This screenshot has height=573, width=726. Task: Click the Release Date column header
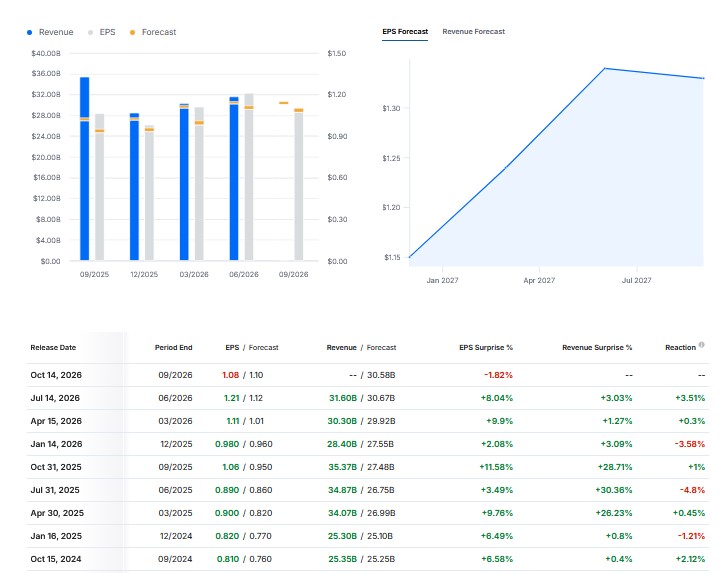[x=53, y=348]
